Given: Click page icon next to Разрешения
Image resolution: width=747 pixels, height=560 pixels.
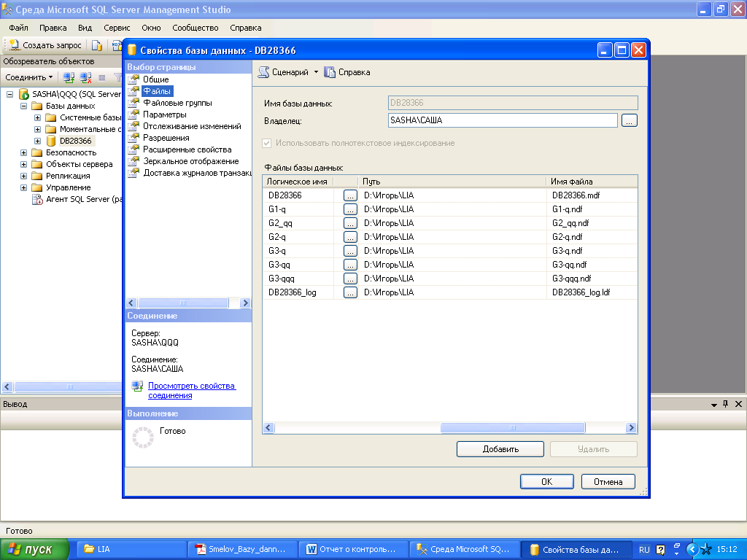Looking at the screenshot, I should click(x=134, y=138).
